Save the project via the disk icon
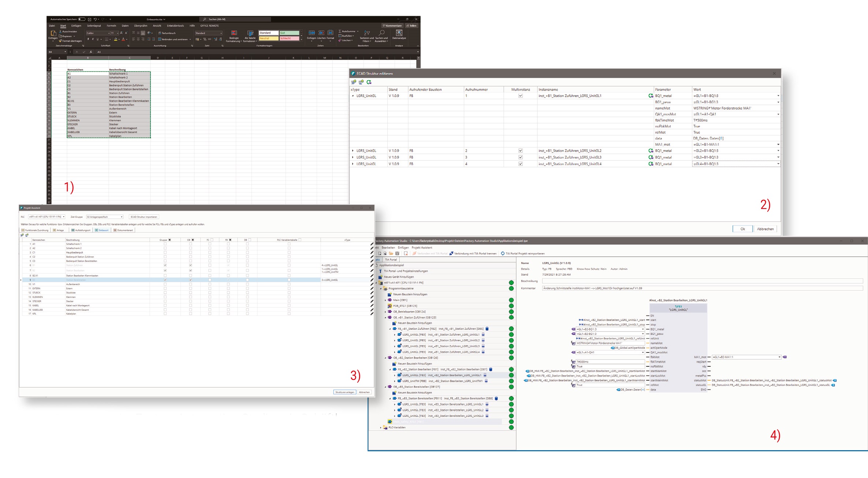This screenshot has height=478, width=868. pos(398,253)
